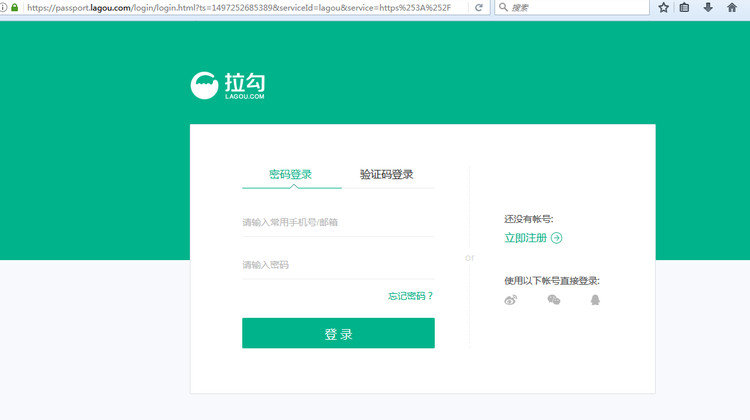Switch to the 密码登录 tab

[x=290, y=174]
